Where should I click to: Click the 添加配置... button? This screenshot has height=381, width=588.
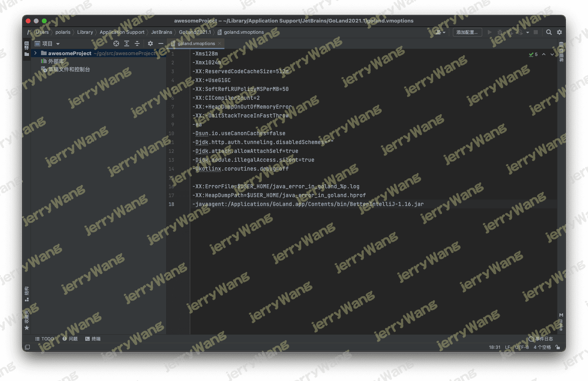pyautogui.click(x=467, y=32)
